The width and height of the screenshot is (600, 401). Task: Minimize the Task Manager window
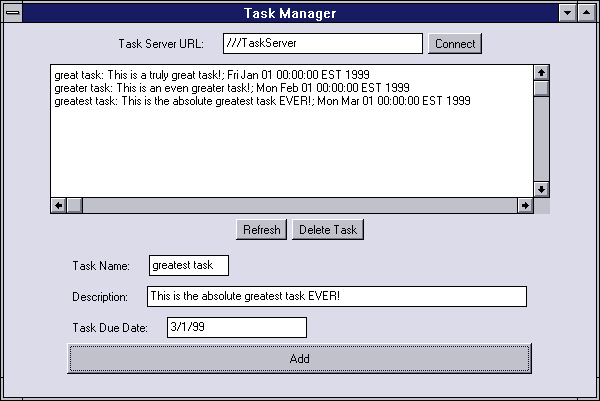pyautogui.click(x=567, y=13)
